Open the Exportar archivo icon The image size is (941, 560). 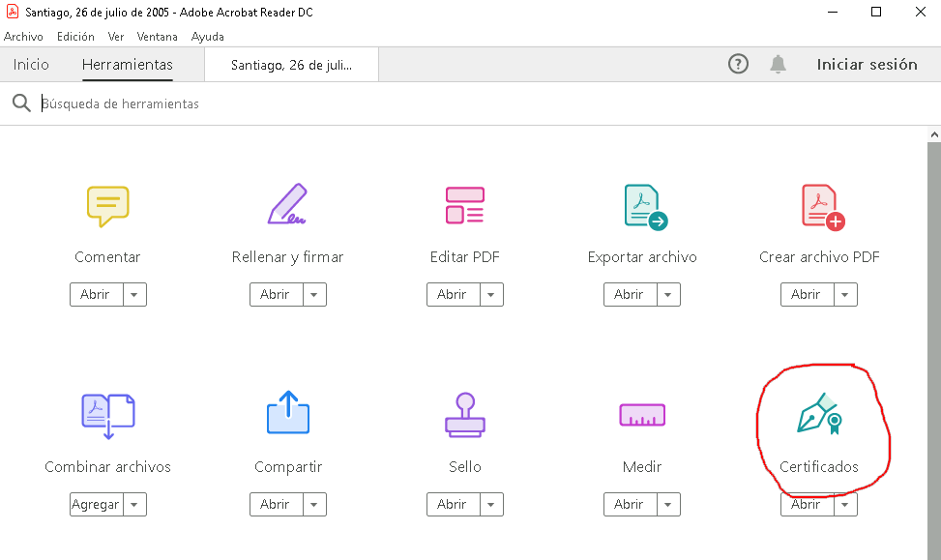[646, 207]
